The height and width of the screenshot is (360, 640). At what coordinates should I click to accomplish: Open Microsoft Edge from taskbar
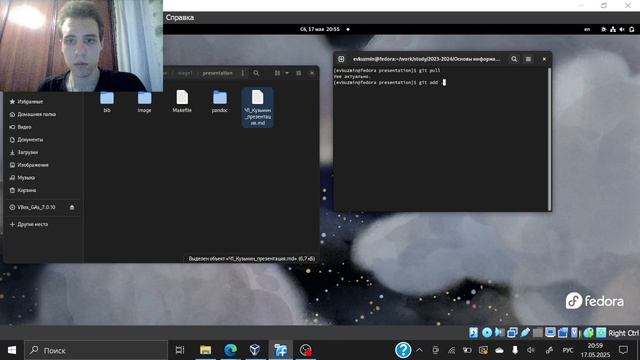(231, 350)
